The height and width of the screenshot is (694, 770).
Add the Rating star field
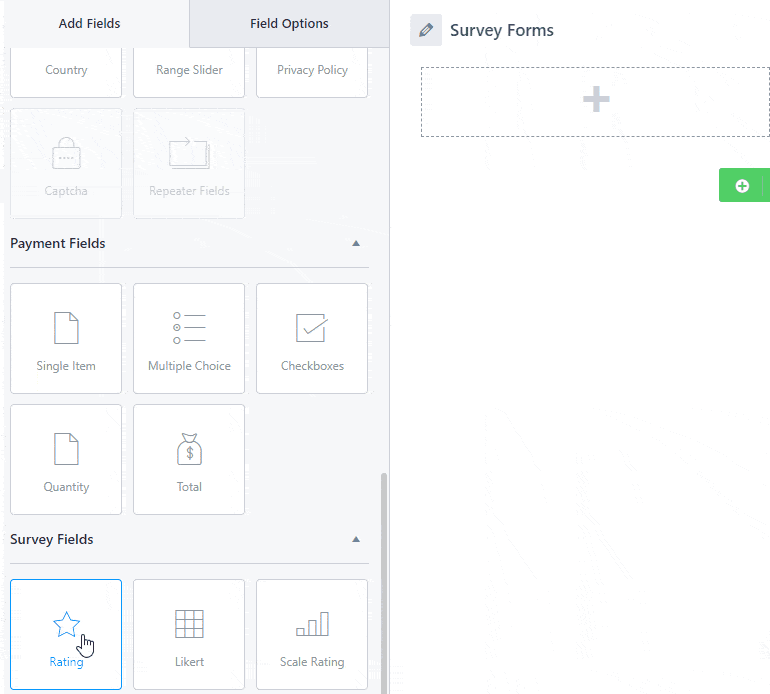66,635
